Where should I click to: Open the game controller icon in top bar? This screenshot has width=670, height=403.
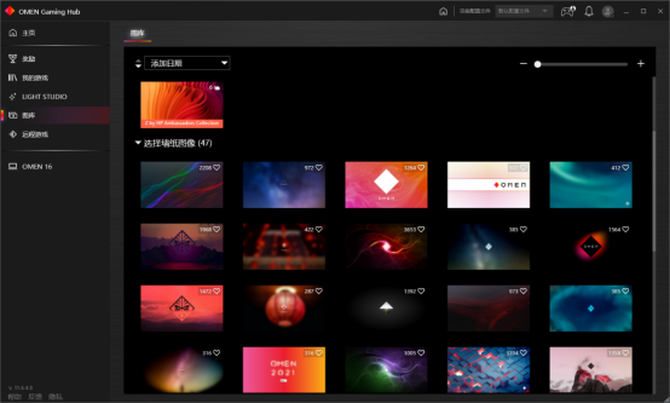pyautogui.click(x=568, y=12)
